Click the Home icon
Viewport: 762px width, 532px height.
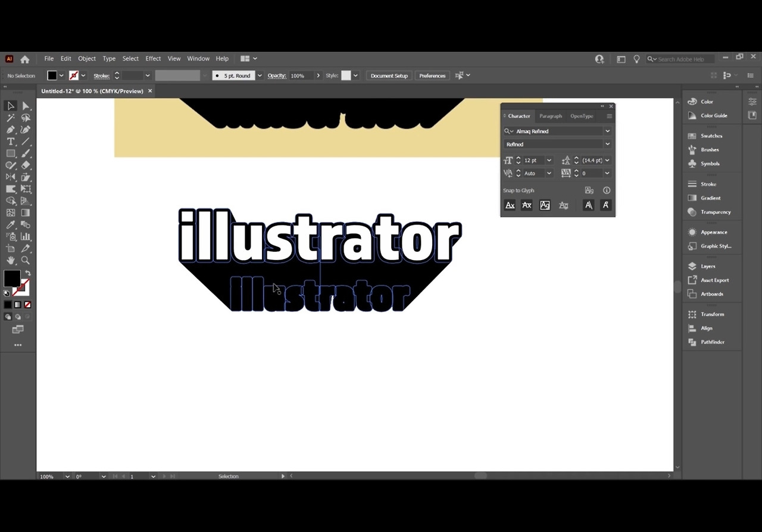pyautogui.click(x=25, y=59)
